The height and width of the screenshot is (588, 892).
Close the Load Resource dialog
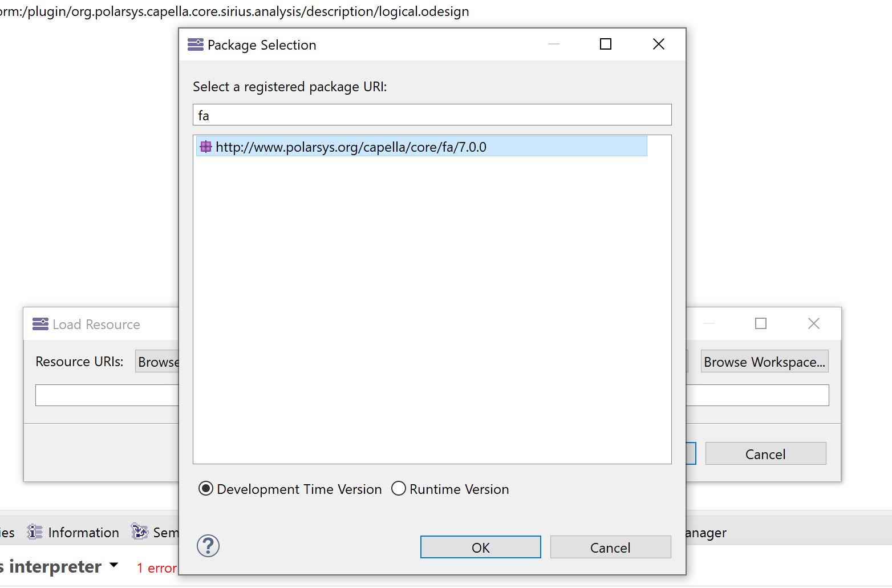pos(813,323)
